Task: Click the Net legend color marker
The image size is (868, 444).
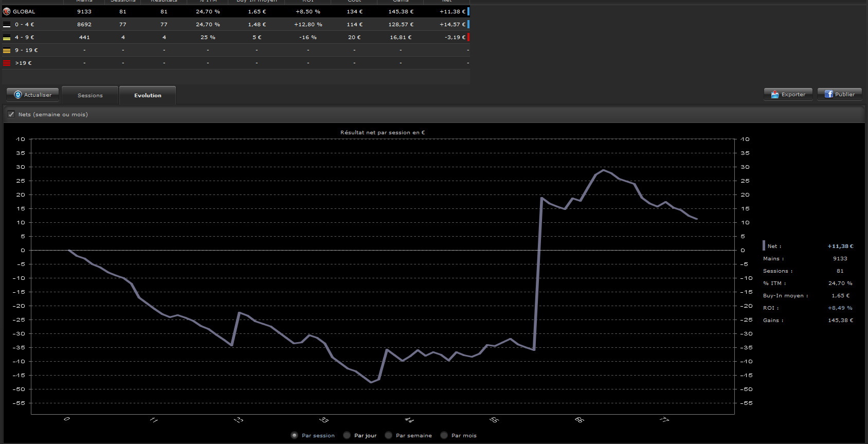Action: tap(764, 245)
